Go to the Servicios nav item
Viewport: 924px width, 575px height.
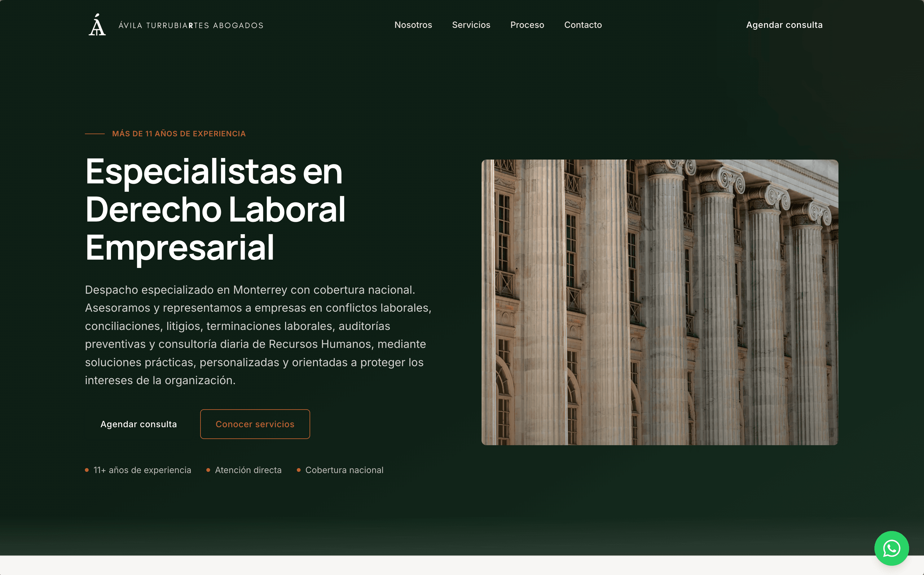[471, 25]
